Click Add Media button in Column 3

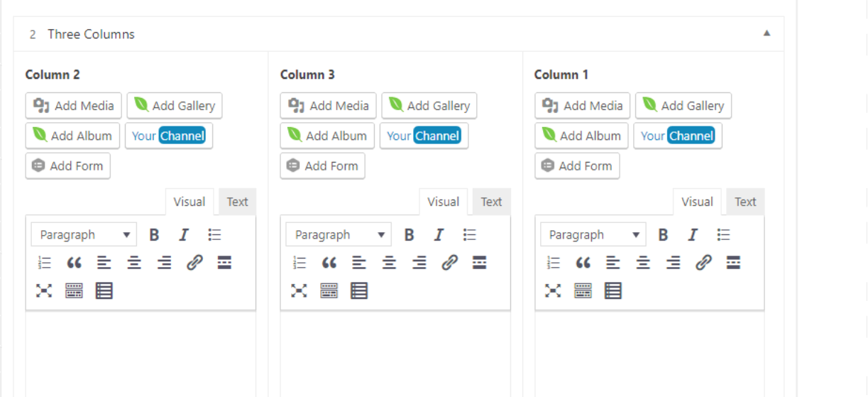click(329, 106)
